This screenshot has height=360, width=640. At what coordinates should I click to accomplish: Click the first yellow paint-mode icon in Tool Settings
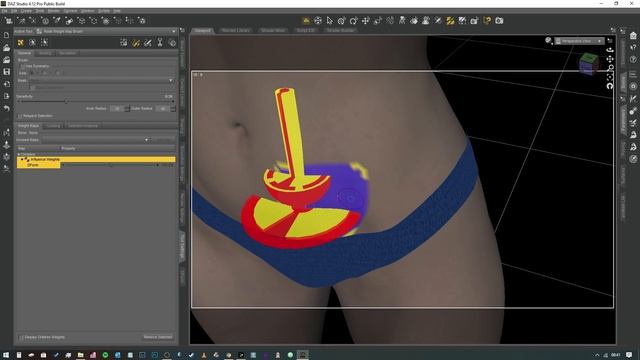click(x=20, y=42)
